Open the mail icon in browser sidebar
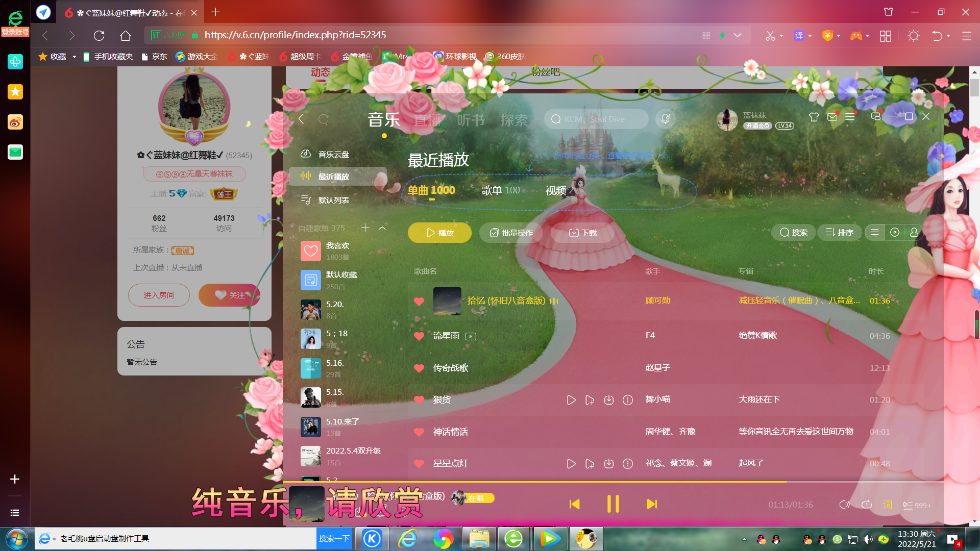The height and width of the screenshot is (551, 980). pos(15,152)
